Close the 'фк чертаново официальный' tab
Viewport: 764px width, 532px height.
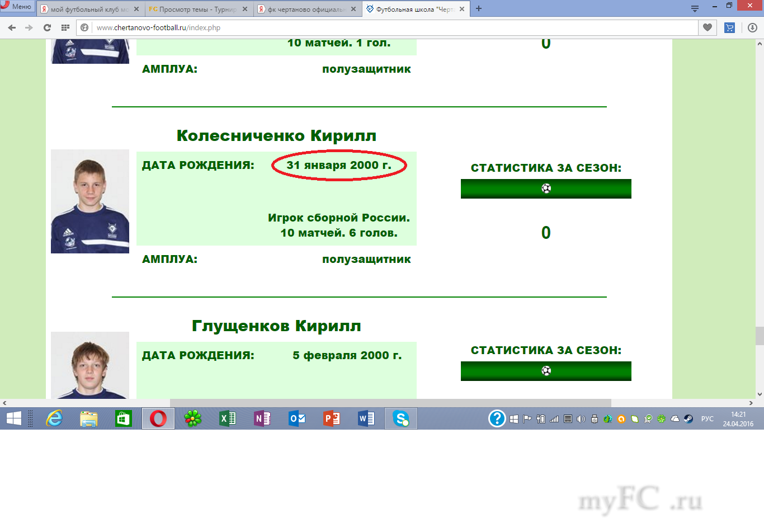(x=353, y=9)
